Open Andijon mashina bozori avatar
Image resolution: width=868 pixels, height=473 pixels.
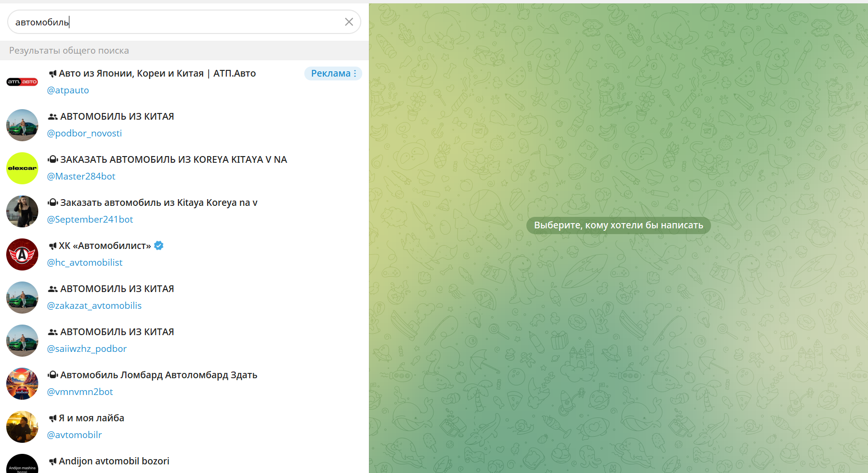(22, 463)
